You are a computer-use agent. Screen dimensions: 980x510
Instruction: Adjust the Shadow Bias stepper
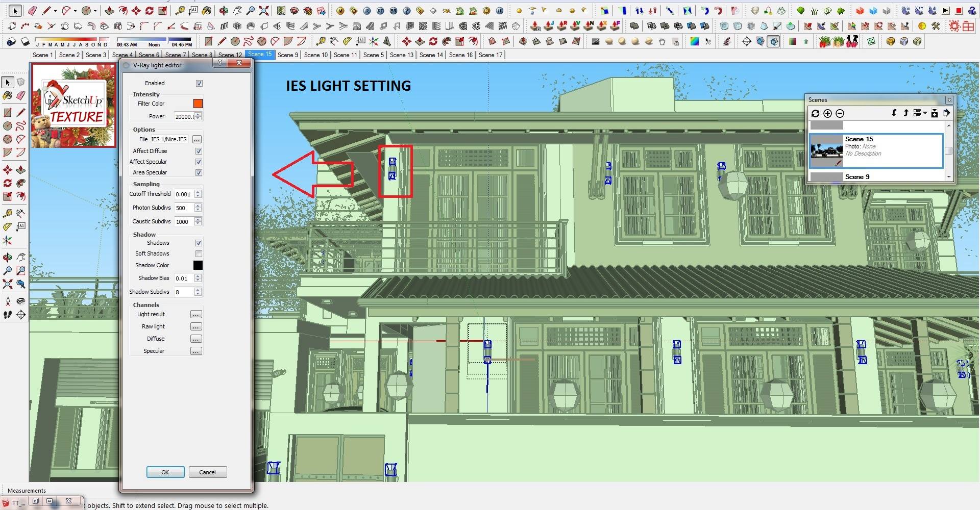pos(199,278)
